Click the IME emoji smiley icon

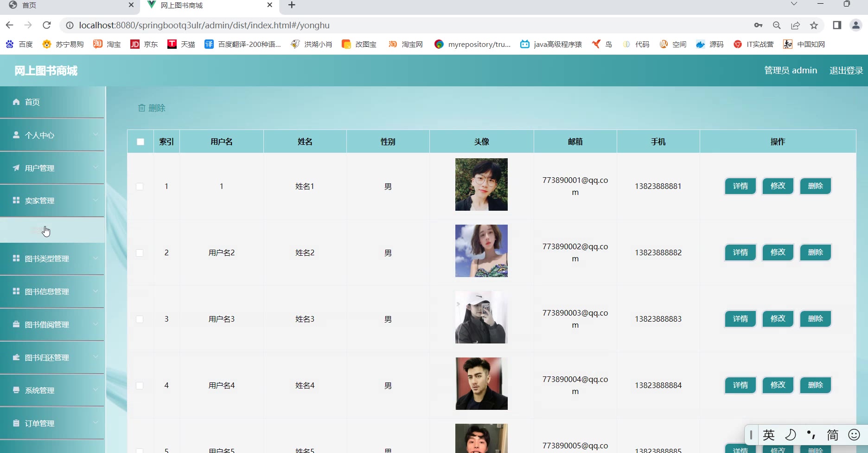[854, 435]
